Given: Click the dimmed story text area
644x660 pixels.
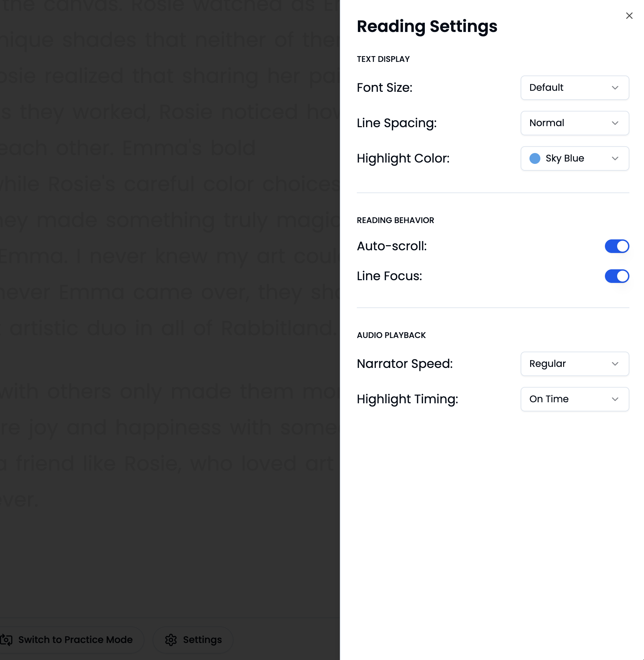Looking at the screenshot, I should [170, 306].
